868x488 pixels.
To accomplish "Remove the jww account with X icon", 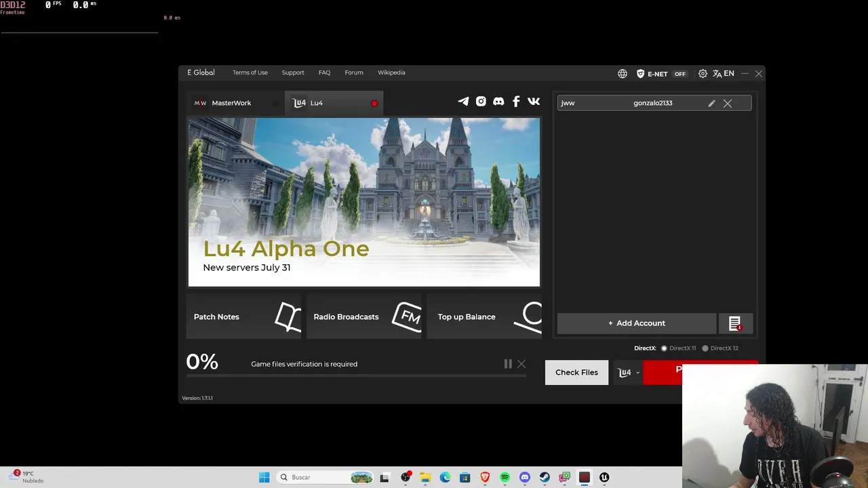I will 728,103.
